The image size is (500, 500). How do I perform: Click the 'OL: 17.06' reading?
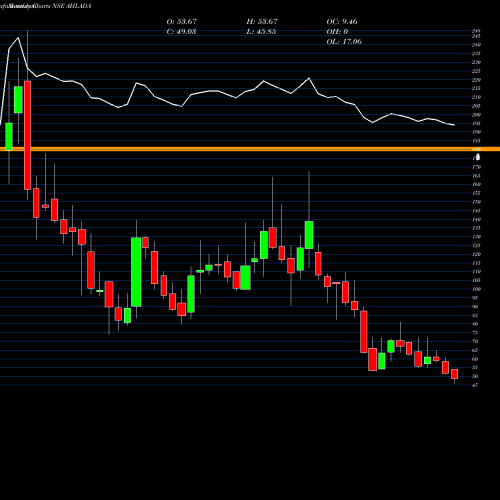point(344,42)
